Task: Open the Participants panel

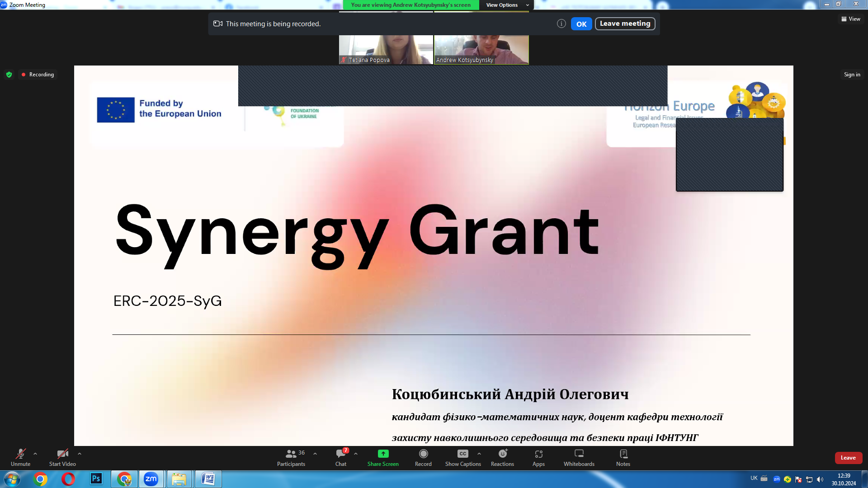Action: (x=291, y=457)
